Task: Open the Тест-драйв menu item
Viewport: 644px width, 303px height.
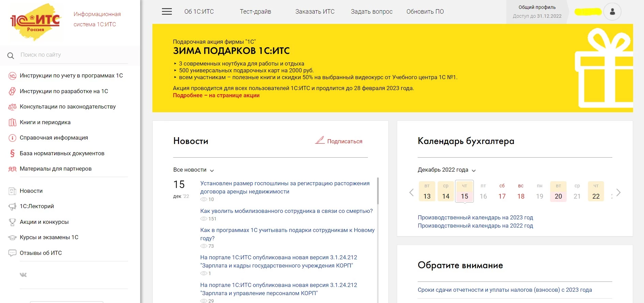Action: [x=255, y=12]
